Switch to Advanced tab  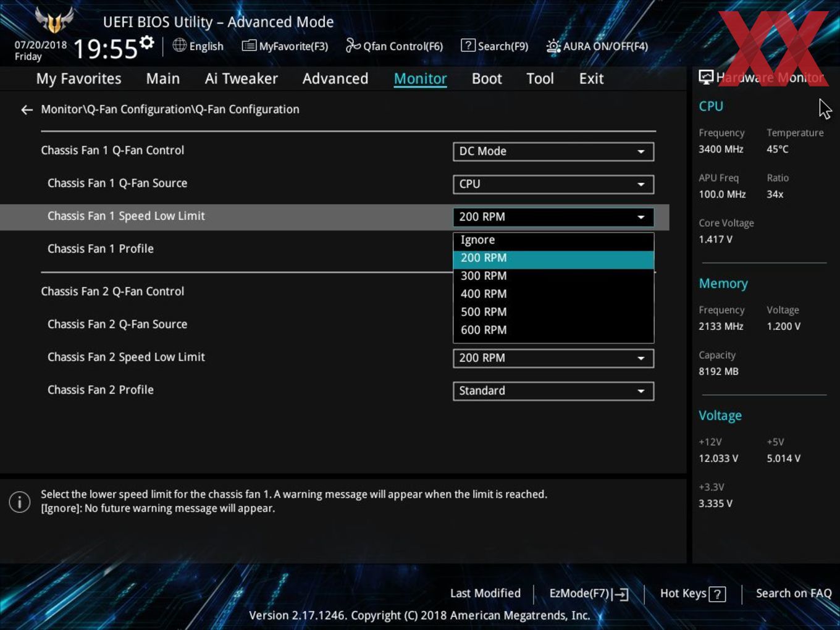click(335, 79)
